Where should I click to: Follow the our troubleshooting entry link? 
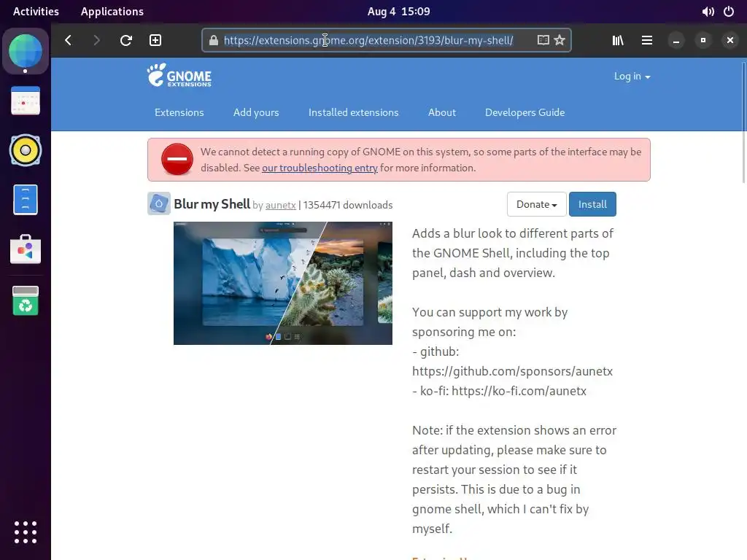(x=320, y=168)
